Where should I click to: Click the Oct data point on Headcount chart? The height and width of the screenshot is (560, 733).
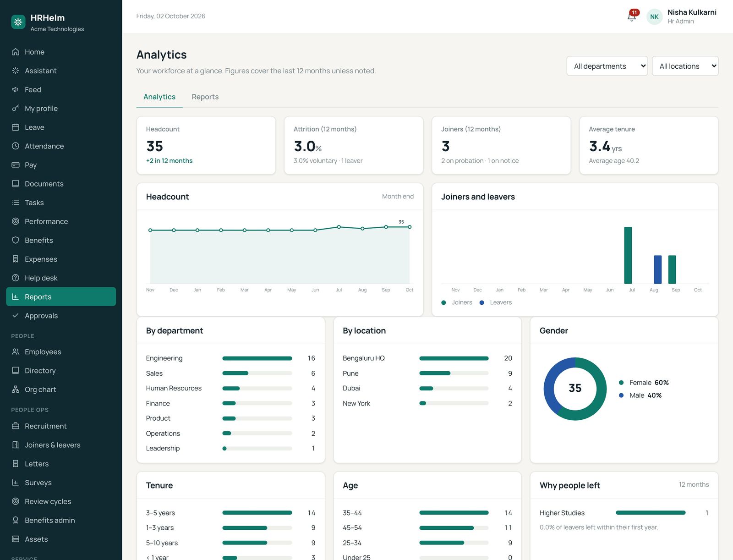pyautogui.click(x=410, y=227)
